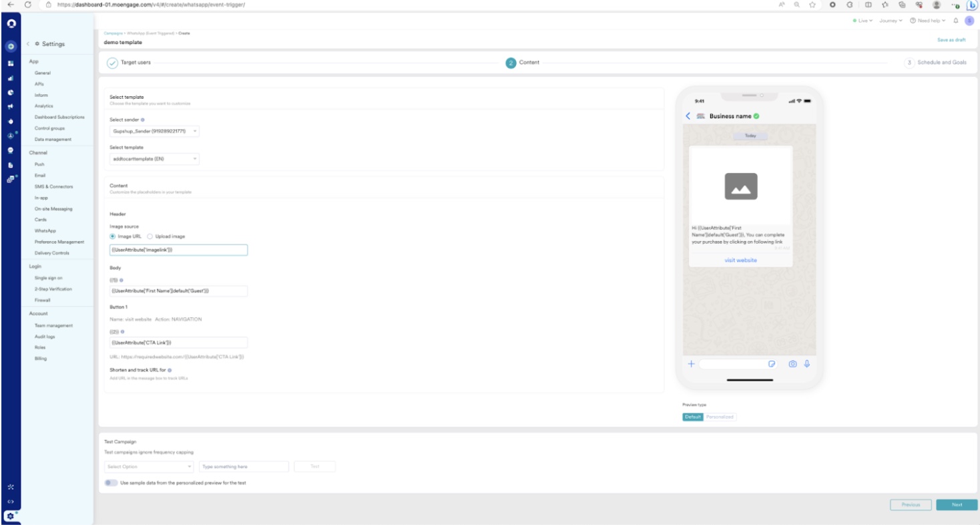Click the create (plus) icon in sidebar

[11, 47]
